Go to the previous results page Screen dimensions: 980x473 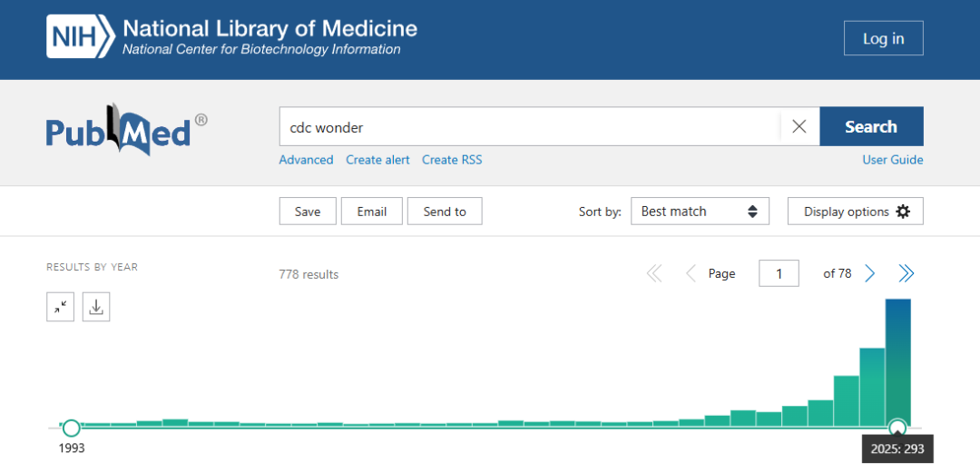691,273
